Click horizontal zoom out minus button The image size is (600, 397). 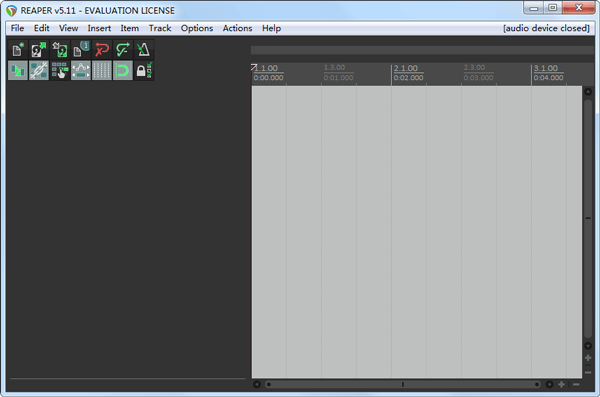[576, 384]
